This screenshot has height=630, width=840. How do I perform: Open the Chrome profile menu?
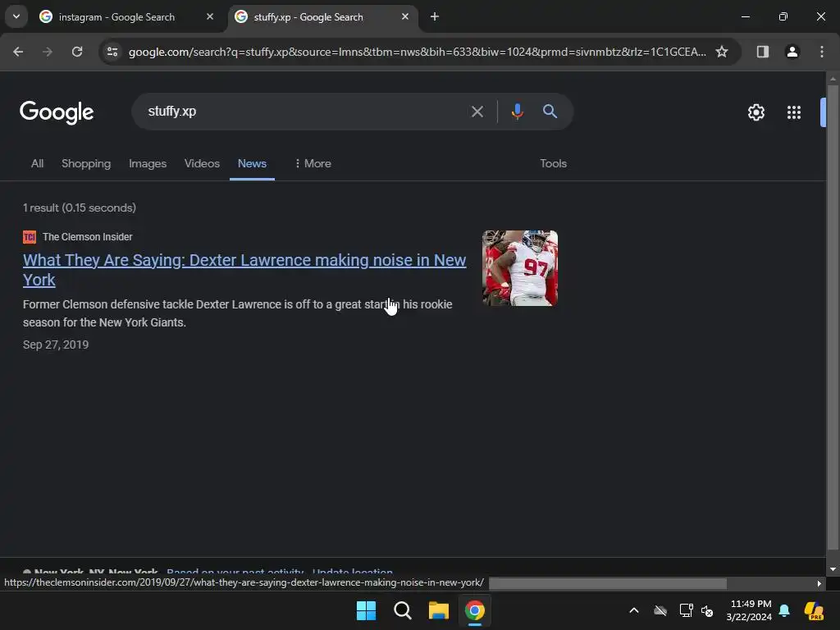point(792,52)
